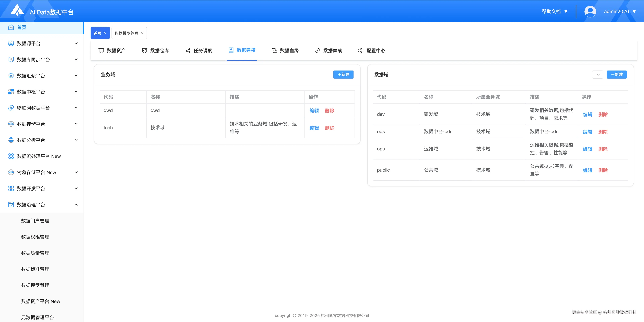Click the monitor icon on the 数据仓库 tab
This screenshot has width=644, height=322.
(144, 50)
